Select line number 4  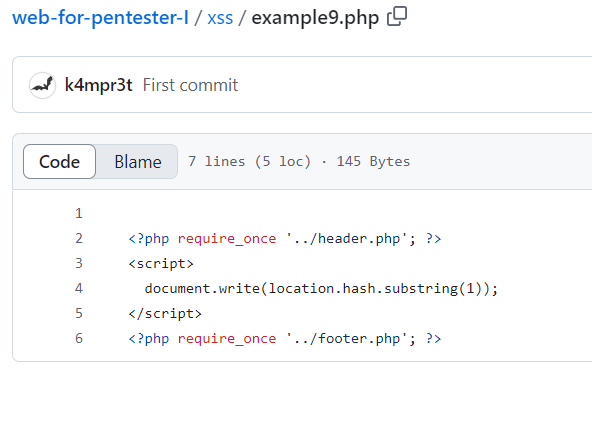point(79,289)
